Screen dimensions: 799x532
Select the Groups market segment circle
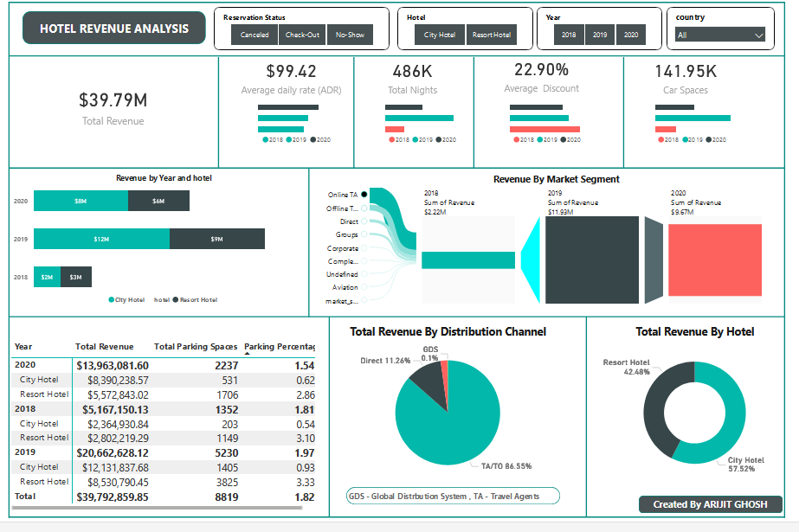pyautogui.click(x=364, y=234)
